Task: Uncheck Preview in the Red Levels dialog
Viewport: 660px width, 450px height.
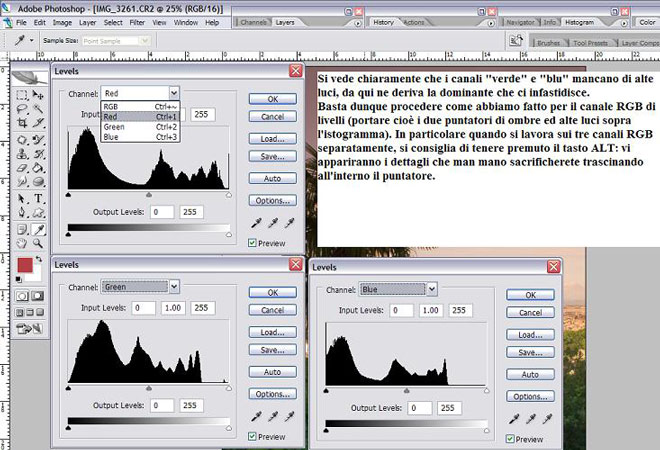Action: pos(254,243)
